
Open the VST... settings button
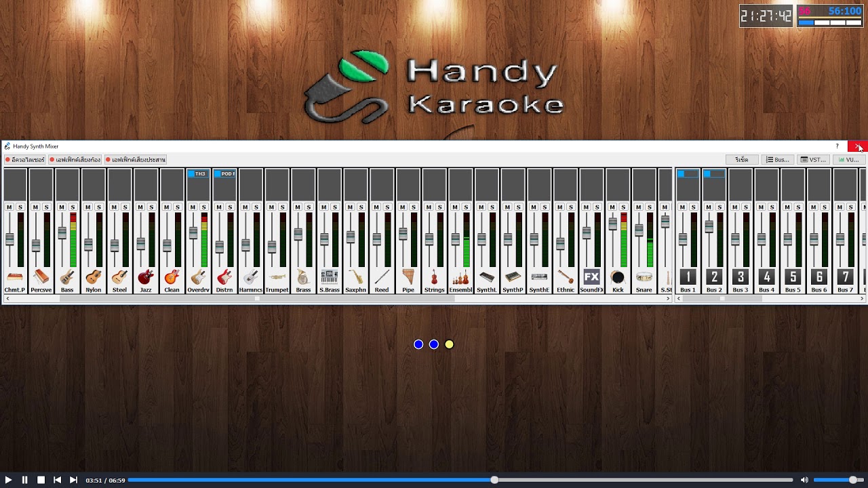tap(813, 160)
